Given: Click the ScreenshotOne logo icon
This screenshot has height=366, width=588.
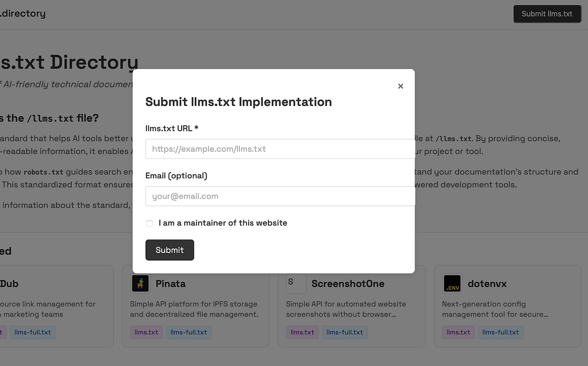Looking at the screenshot, I should (296, 284).
